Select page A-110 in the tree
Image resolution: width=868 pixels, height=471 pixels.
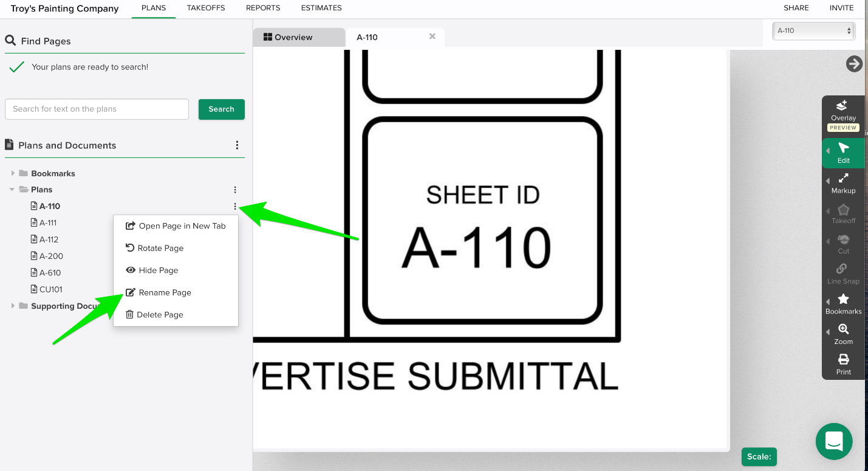(x=50, y=206)
